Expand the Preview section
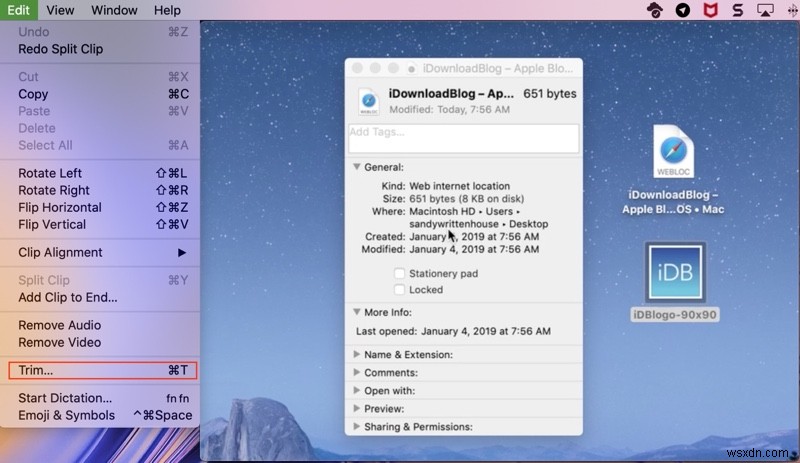This screenshot has height=463, width=800. click(x=357, y=408)
